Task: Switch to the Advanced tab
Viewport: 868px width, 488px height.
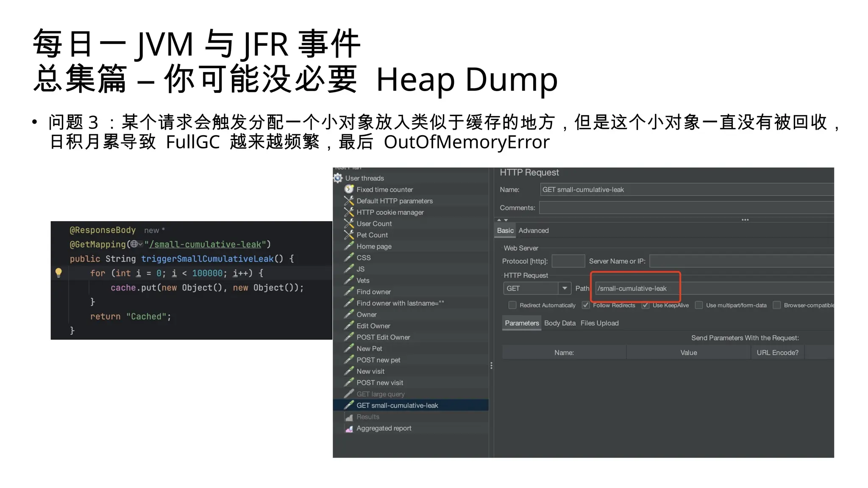Action: click(x=534, y=230)
